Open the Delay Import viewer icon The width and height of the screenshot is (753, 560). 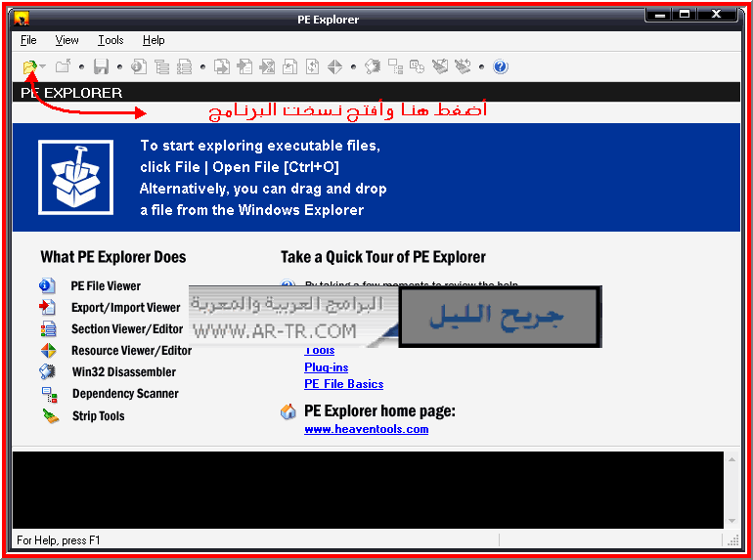(x=267, y=66)
